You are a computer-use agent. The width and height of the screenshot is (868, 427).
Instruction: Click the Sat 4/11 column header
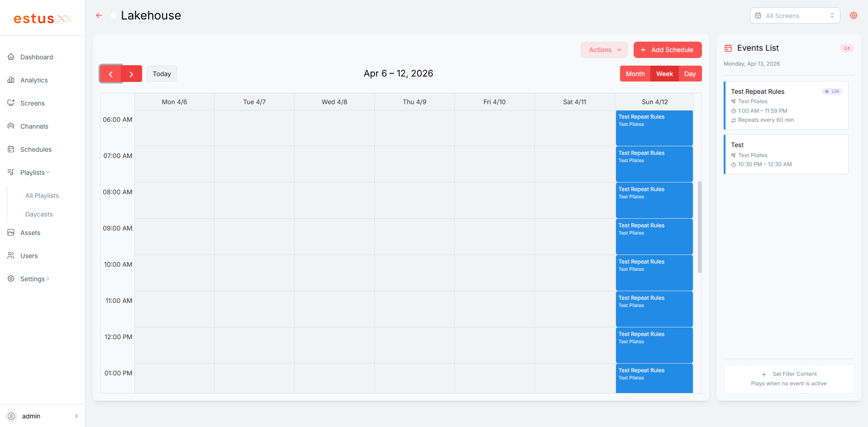[x=575, y=102]
